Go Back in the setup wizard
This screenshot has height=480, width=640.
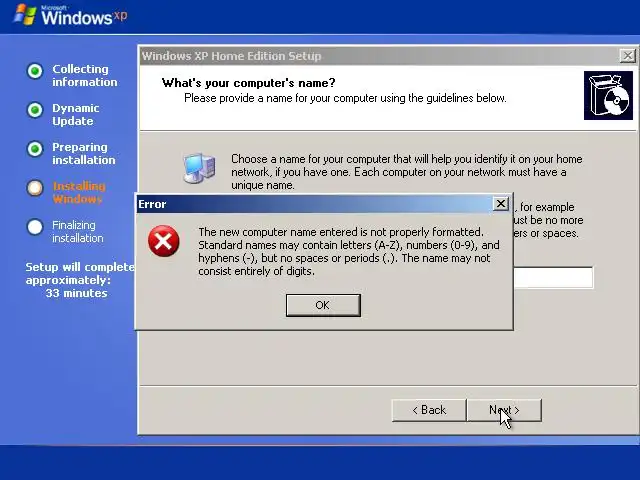[x=429, y=410]
